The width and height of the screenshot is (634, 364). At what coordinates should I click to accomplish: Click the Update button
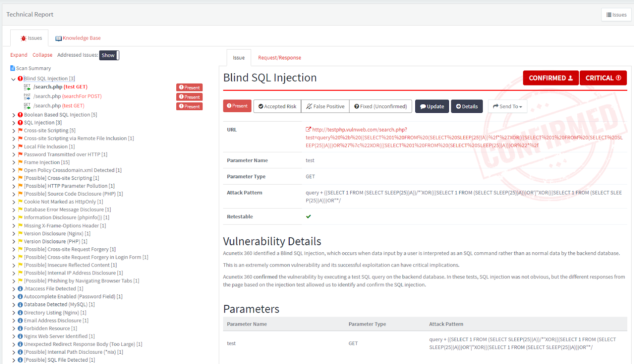pos(432,106)
